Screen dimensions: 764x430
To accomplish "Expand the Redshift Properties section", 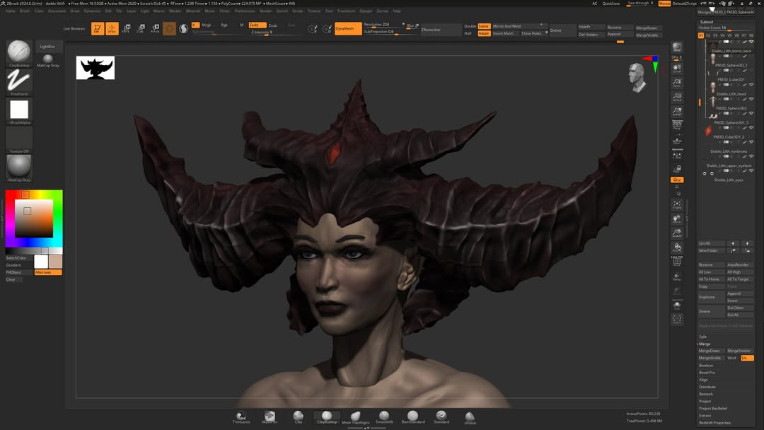I will (715, 423).
